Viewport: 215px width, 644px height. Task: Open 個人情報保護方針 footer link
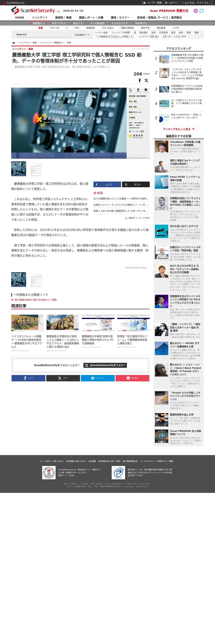click(130, 461)
